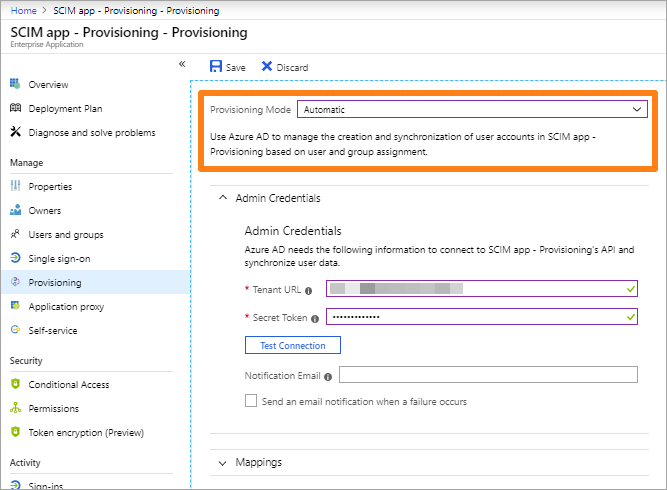This screenshot has width=667, height=490.
Task: Click the Diagnose and solve problems wrench icon
Action: point(15,132)
